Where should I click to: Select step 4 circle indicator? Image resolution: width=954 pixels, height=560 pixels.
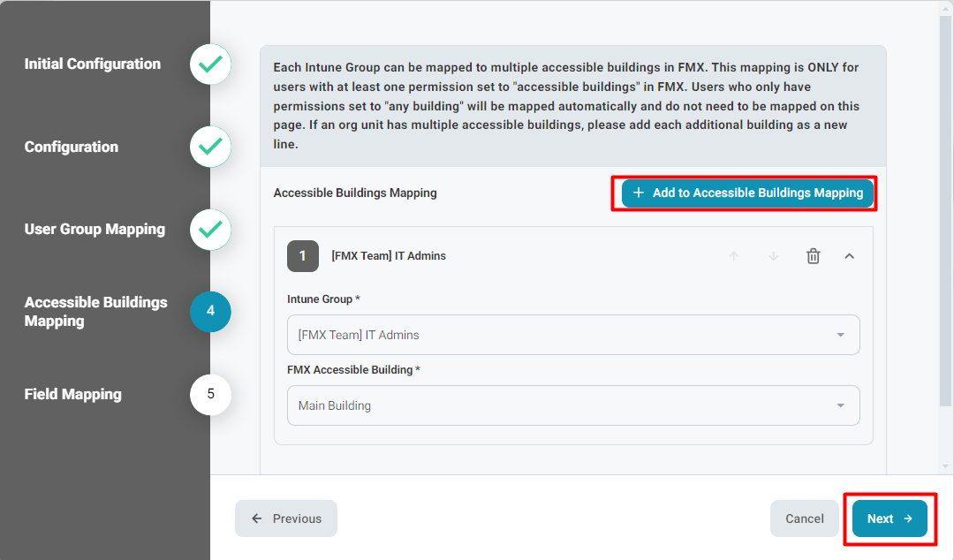[210, 311]
